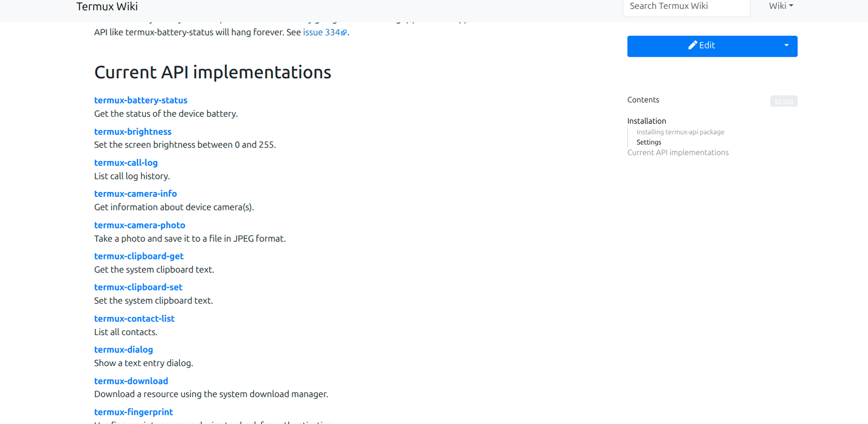Click external-link icon beside issue 334

click(x=344, y=33)
